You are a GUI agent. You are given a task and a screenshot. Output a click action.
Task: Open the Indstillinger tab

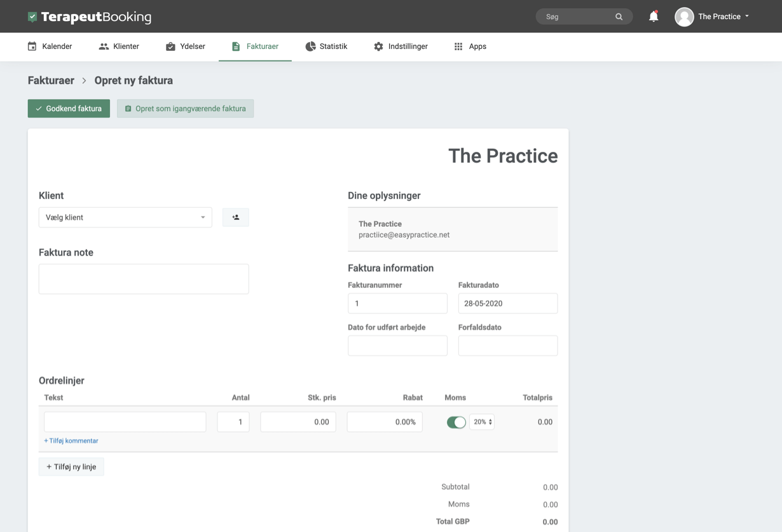click(x=401, y=46)
